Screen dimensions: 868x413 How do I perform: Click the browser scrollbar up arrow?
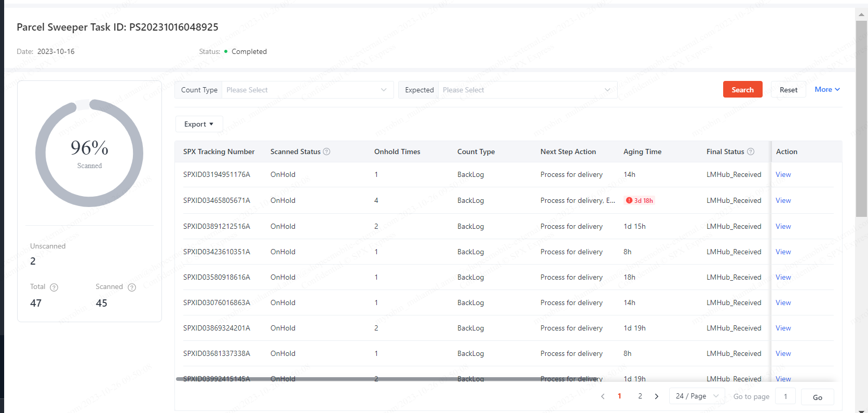[861, 15]
